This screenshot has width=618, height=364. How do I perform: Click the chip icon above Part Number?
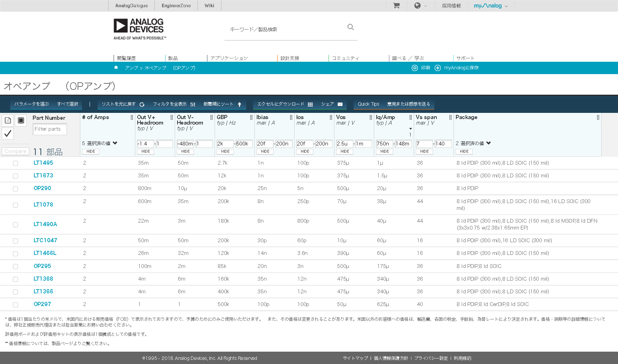click(x=21, y=120)
